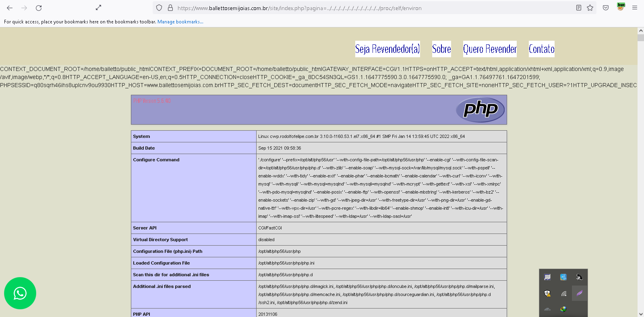Open the Seja Revendedor(a) menu link
This screenshot has width=644, height=317.
387,49
